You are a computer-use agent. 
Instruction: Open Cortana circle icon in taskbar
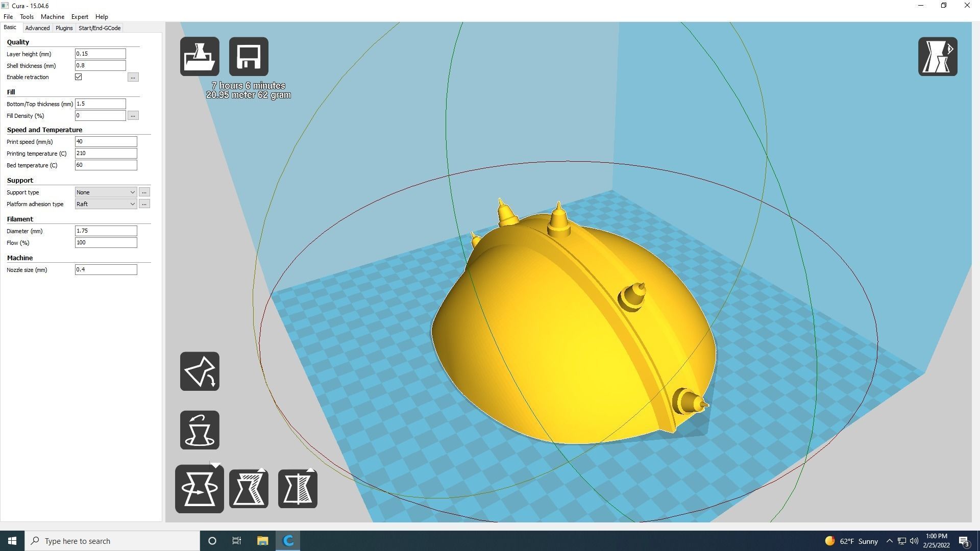click(x=212, y=541)
